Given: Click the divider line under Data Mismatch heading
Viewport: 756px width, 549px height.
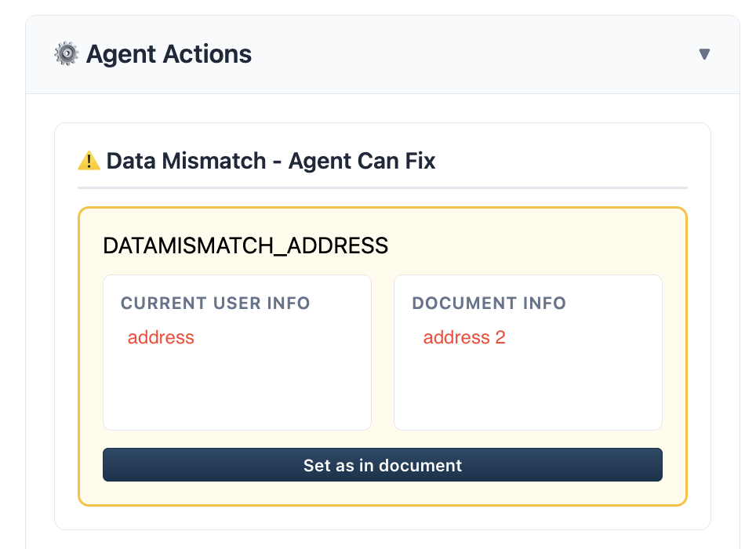Looking at the screenshot, I should pos(383,188).
